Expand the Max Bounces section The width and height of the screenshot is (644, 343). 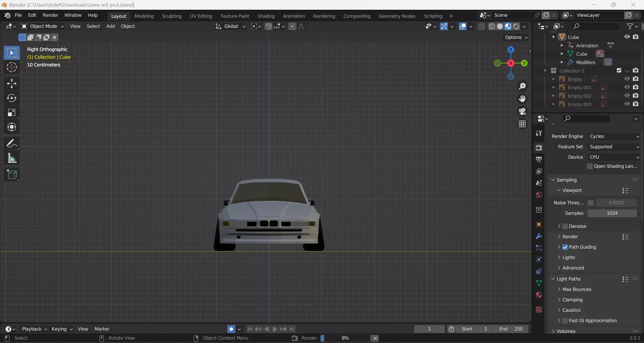pyautogui.click(x=577, y=289)
